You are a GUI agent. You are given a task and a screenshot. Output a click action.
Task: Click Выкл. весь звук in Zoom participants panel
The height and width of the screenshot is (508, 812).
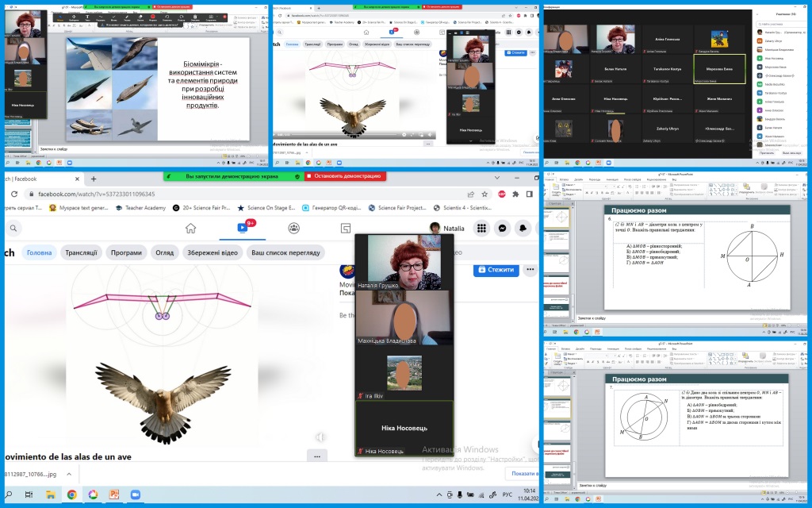point(792,153)
